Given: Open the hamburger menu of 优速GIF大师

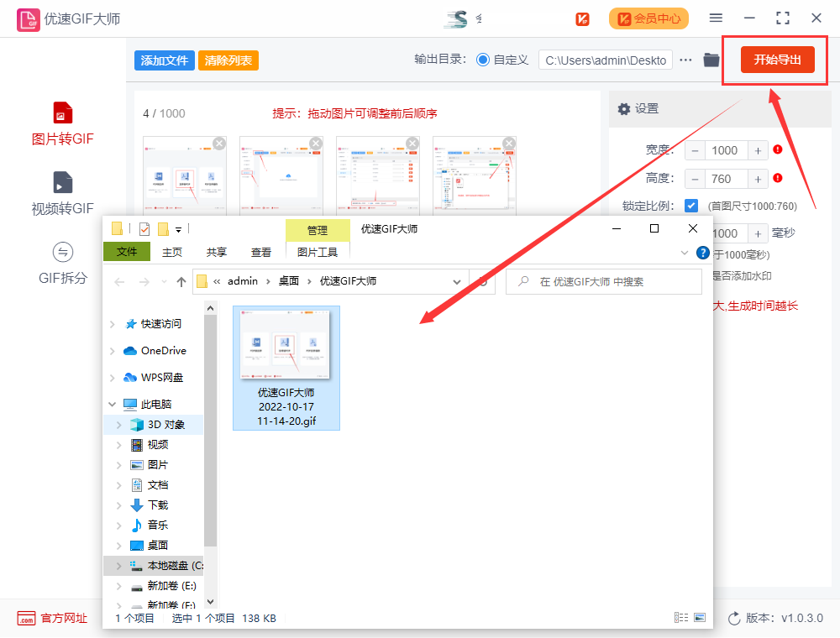Looking at the screenshot, I should point(716,18).
